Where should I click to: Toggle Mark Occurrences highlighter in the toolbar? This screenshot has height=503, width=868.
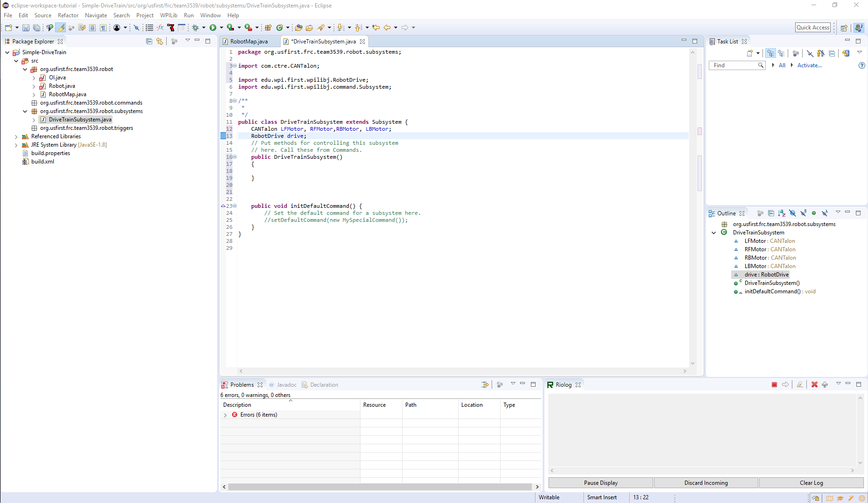(60, 28)
